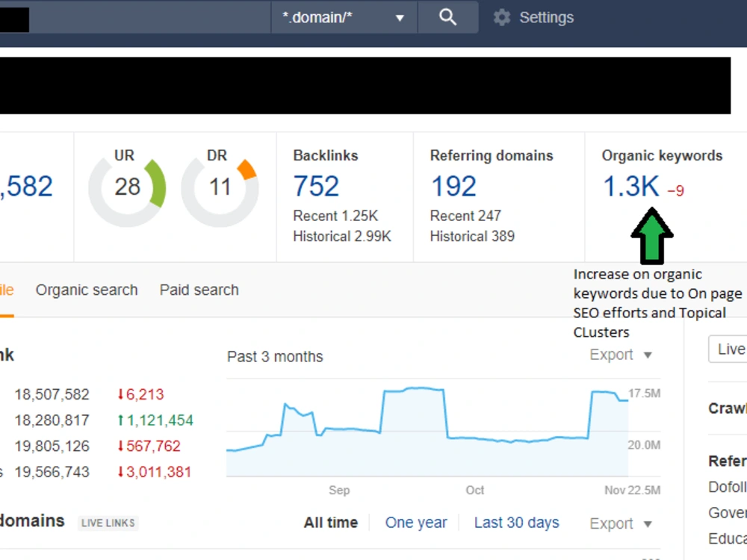This screenshot has width=747, height=560.
Task: Switch to the Paid search tab
Action: [199, 290]
